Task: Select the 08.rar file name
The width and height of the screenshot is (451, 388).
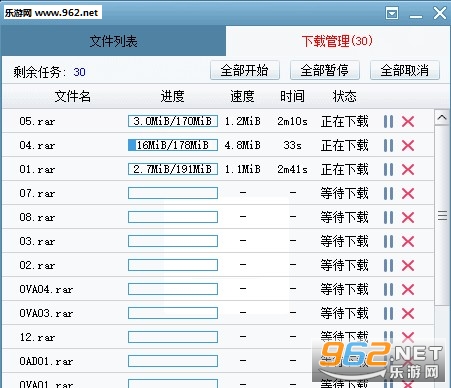Action: pos(37,217)
